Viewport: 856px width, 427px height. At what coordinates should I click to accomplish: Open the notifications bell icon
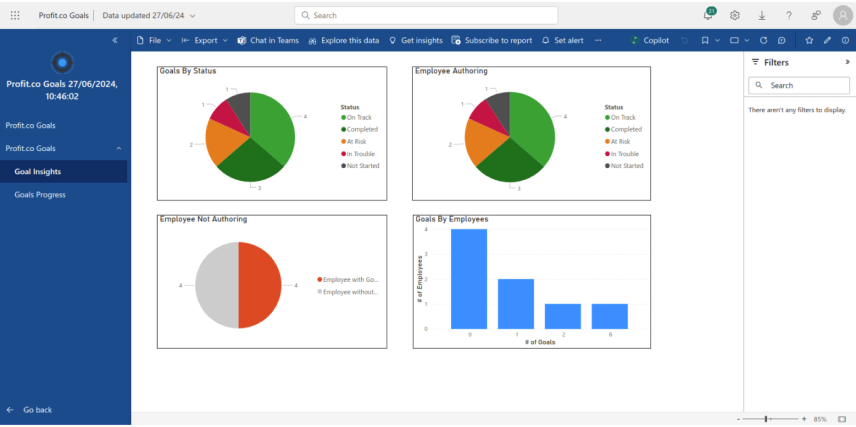click(x=708, y=15)
